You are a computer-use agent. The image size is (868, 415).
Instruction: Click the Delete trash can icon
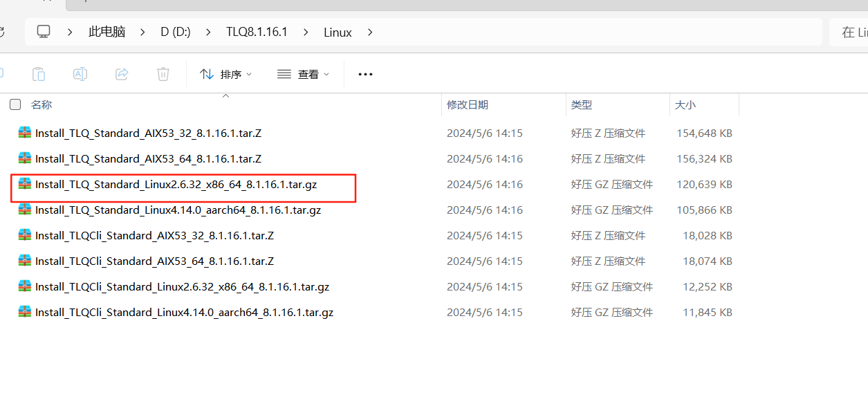point(163,74)
